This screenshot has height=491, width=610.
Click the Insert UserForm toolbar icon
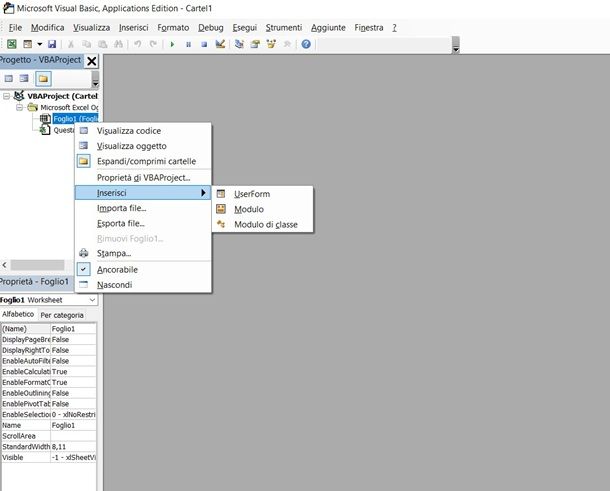(x=28, y=44)
